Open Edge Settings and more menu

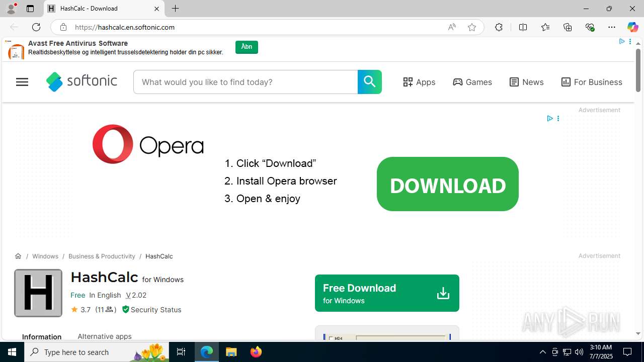pyautogui.click(x=612, y=27)
